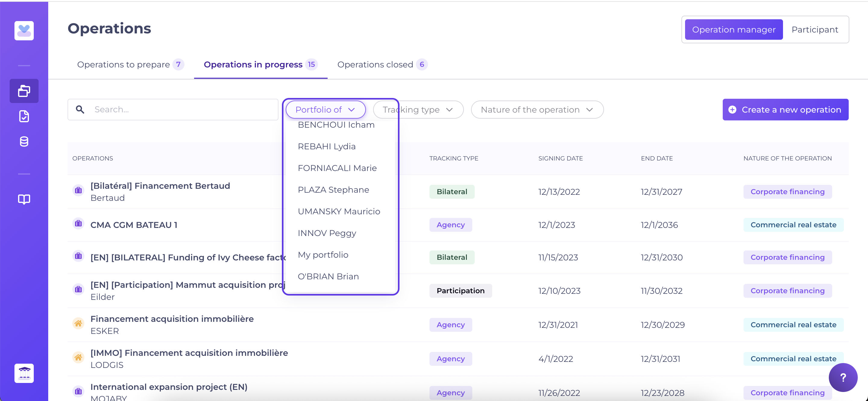Sort by TRACKING TYPE column header

point(454,158)
